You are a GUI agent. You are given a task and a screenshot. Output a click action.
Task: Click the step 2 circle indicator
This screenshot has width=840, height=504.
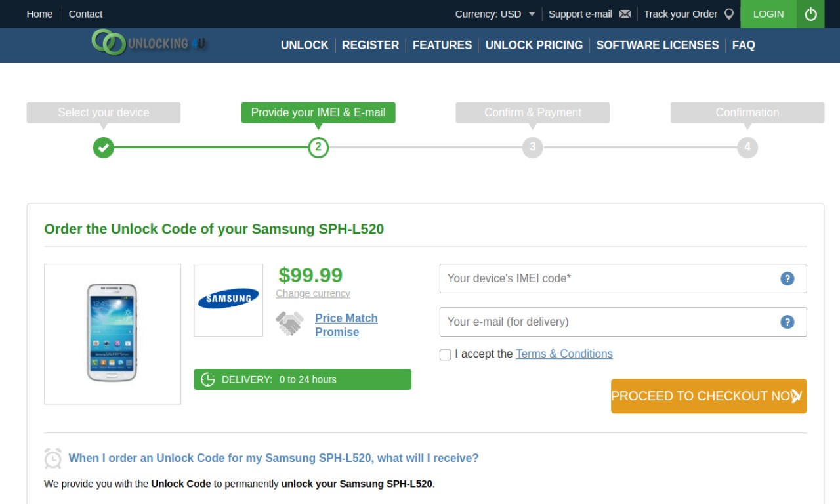[318, 147]
